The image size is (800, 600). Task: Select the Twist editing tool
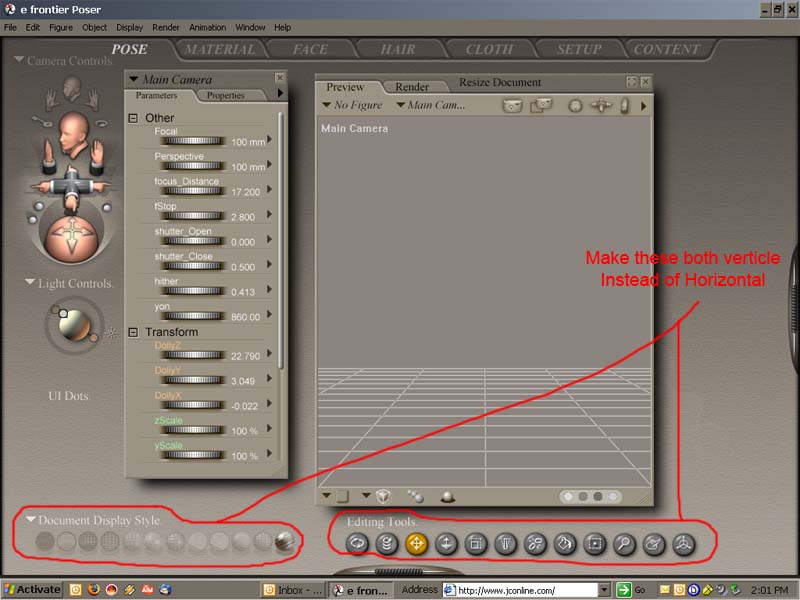[x=387, y=543]
